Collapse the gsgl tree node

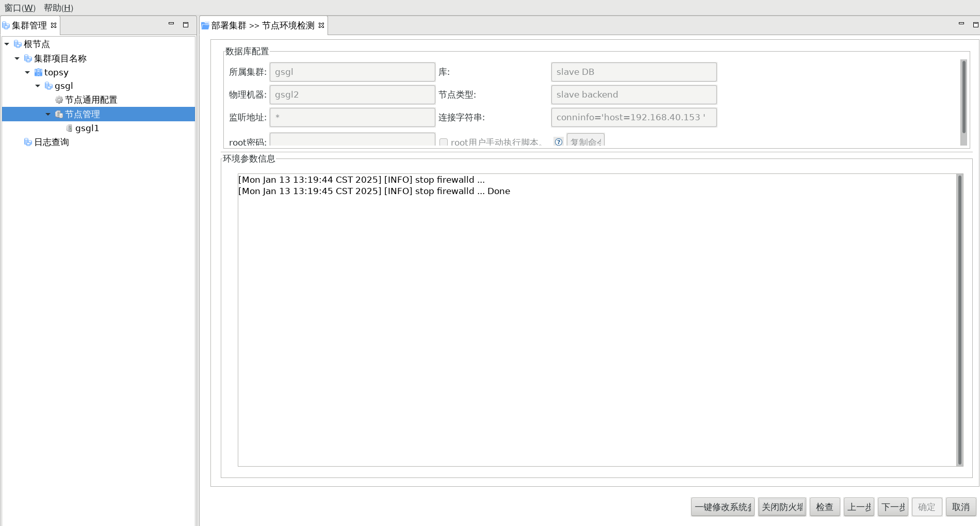coord(38,86)
